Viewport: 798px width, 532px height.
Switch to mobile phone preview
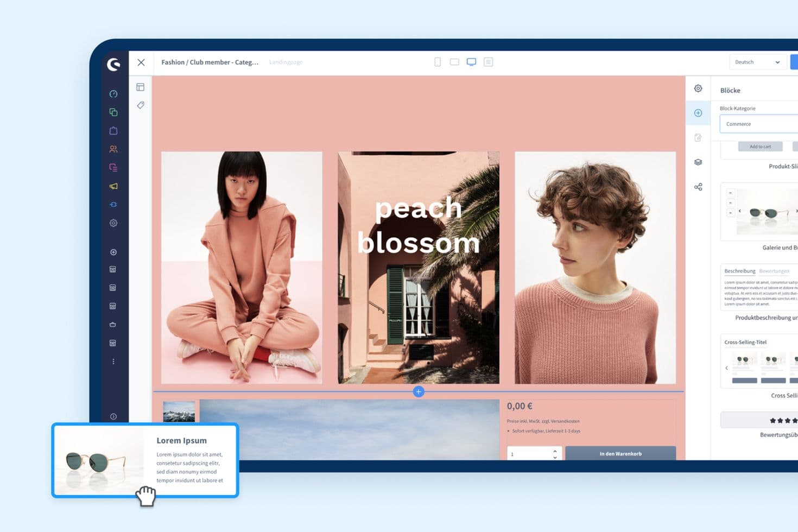pyautogui.click(x=438, y=62)
